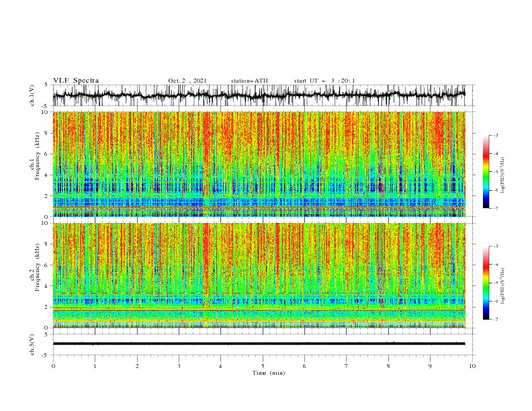
Task: Click inside the ch.1 spectrogram panel
Action: click(x=259, y=164)
